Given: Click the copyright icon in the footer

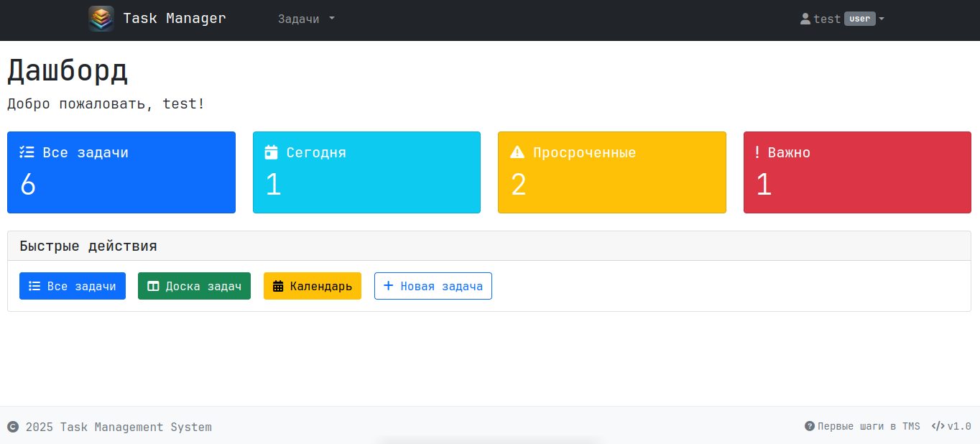Looking at the screenshot, I should point(12,426).
